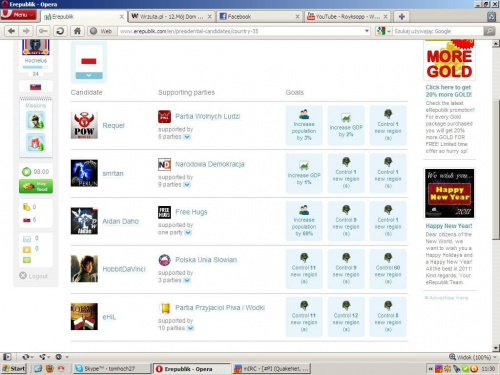Switch to Skype taskbar window

pos(112,369)
